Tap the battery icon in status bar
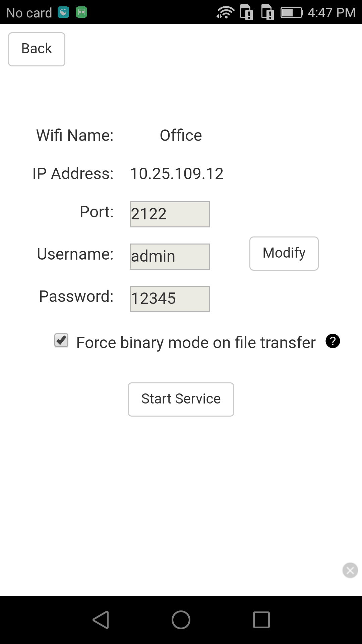362x644 pixels. (292, 13)
